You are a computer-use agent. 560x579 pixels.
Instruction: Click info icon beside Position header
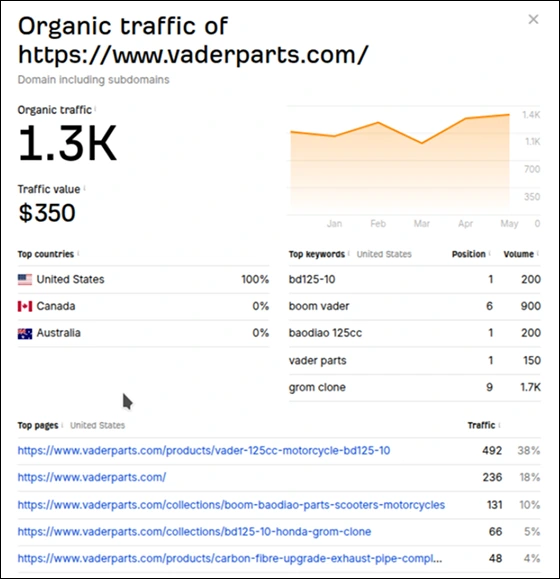(489, 254)
